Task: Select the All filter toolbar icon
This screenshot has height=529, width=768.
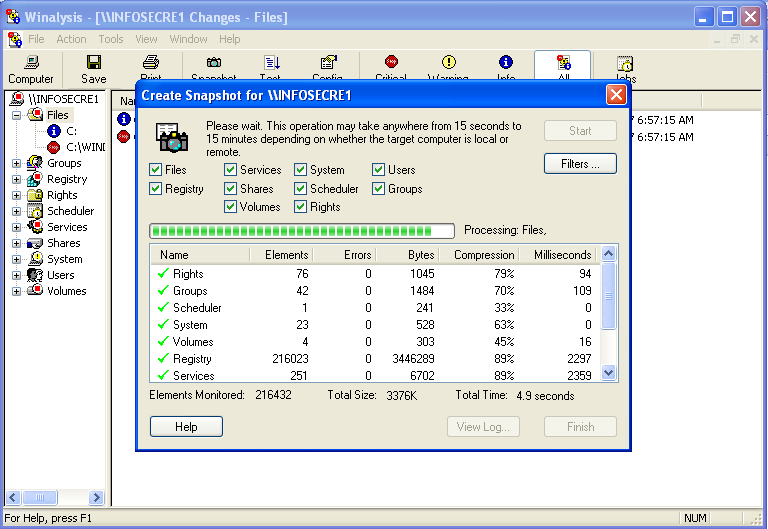Action: [563, 62]
